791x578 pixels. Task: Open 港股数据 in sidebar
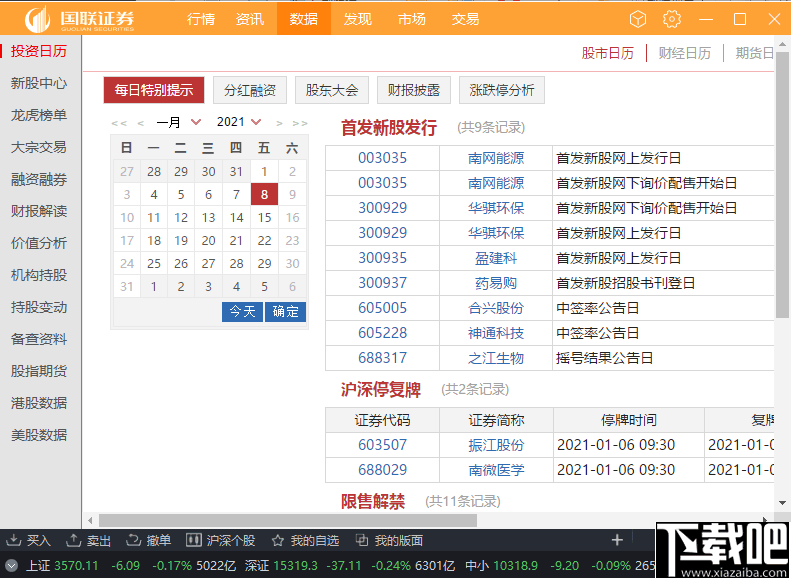click(39, 403)
